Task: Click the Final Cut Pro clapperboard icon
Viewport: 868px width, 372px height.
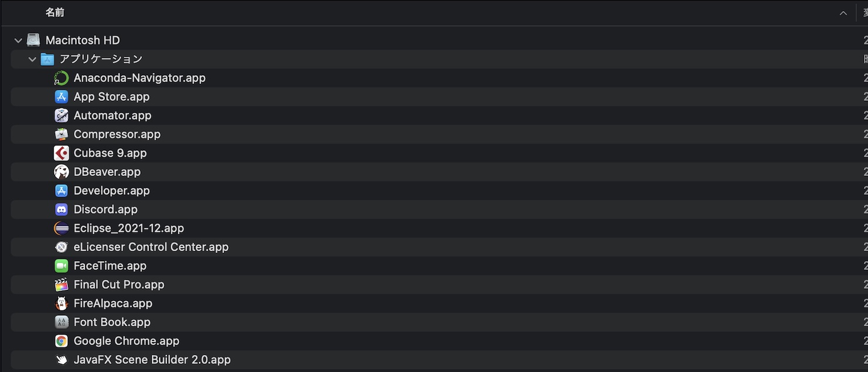Action: coord(62,285)
